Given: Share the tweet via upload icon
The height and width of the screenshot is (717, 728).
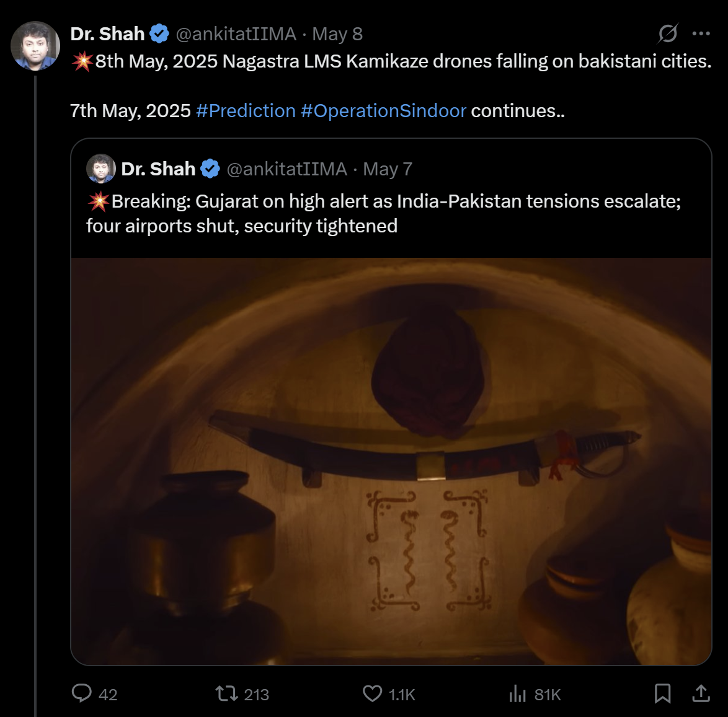Looking at the screenshot, I should pos(701,693).
